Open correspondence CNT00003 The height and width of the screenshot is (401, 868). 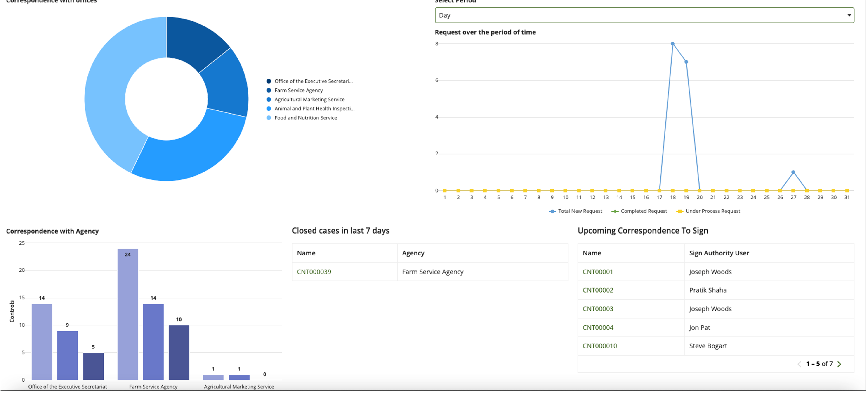(598, 309)
